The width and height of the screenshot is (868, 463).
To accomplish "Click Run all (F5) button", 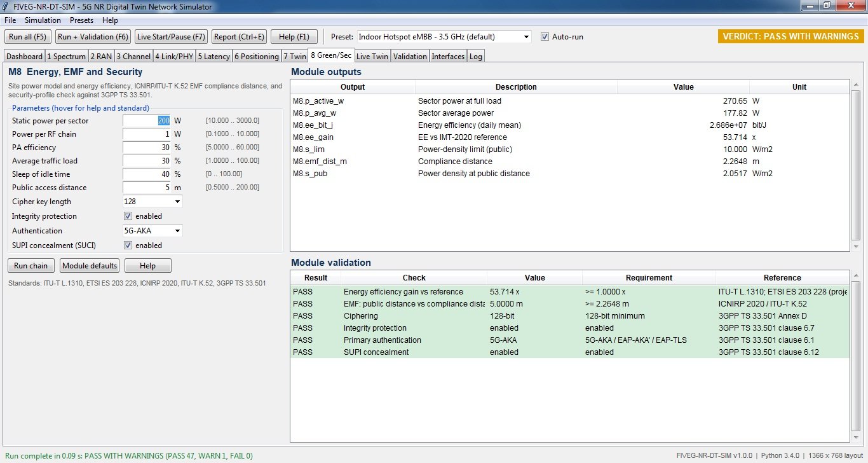I will 28,37.
